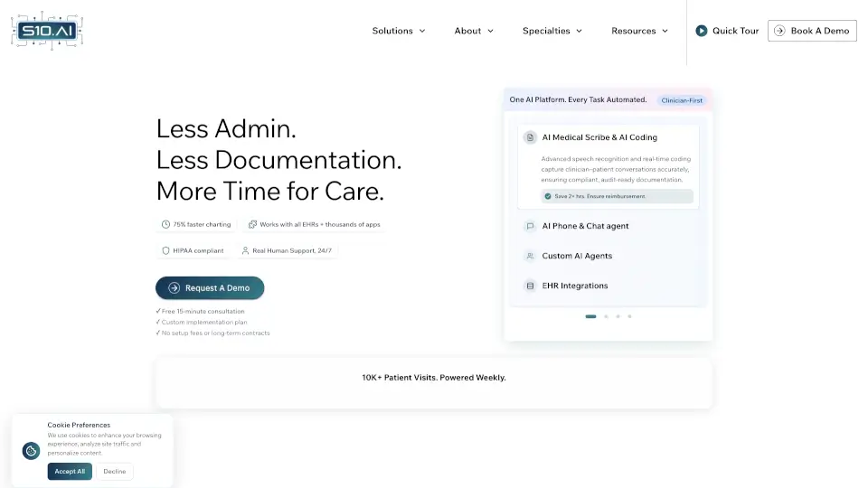Click the S10.AI logo
The height and width of the screenshot is (488, 868).
(x=47, y=31)
